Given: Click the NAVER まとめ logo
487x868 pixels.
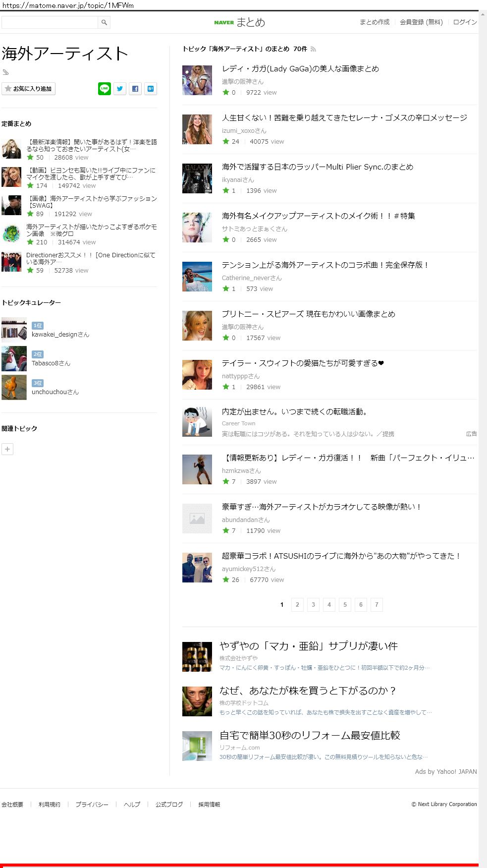Looking at the screenshot, I should (x=240, y=22).
